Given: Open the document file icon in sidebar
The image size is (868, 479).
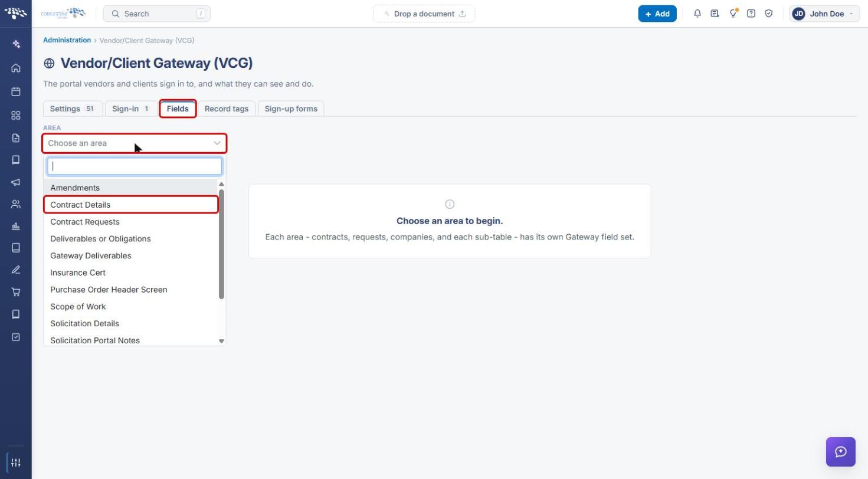Looking at the screenshot, I should click(x=16, y=138).
